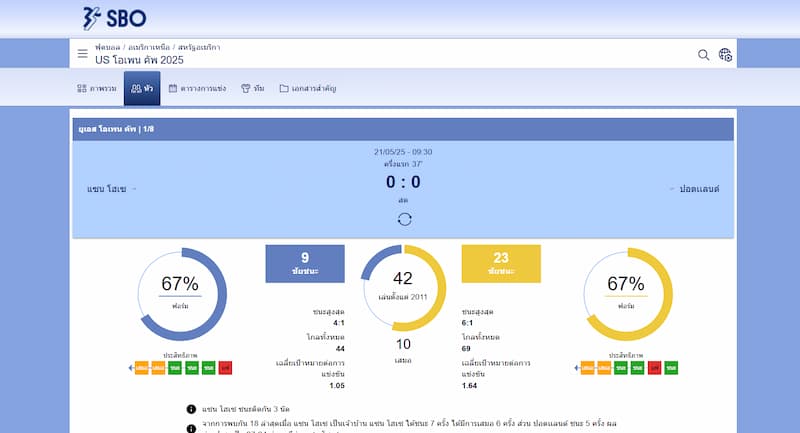
Task: Click the blue 9 wins box
Action: click(x=305, y=264)
